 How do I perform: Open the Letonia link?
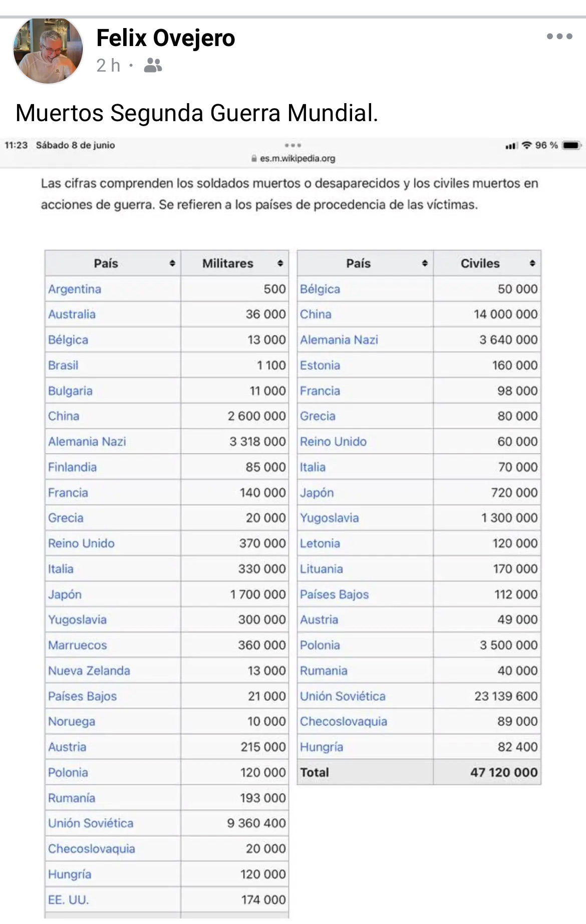(x=320, y=544)
